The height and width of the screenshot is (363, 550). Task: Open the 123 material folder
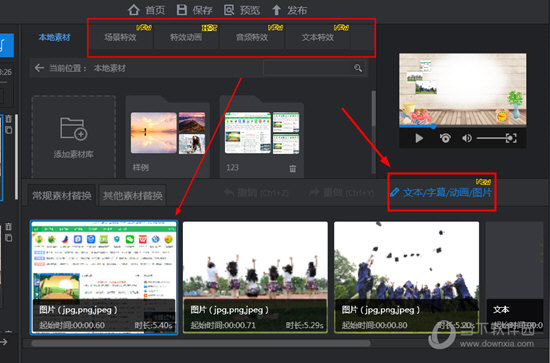(262, 137)
